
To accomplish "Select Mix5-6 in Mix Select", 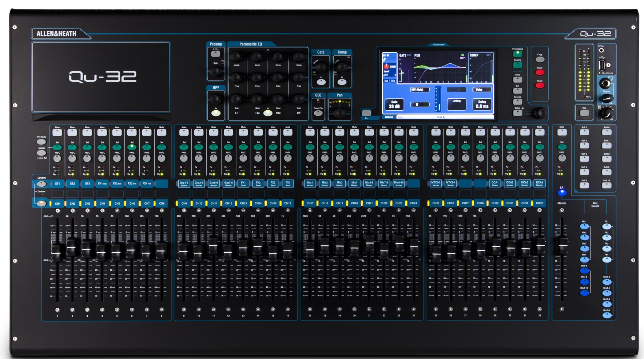I will (x=584, y=271).
